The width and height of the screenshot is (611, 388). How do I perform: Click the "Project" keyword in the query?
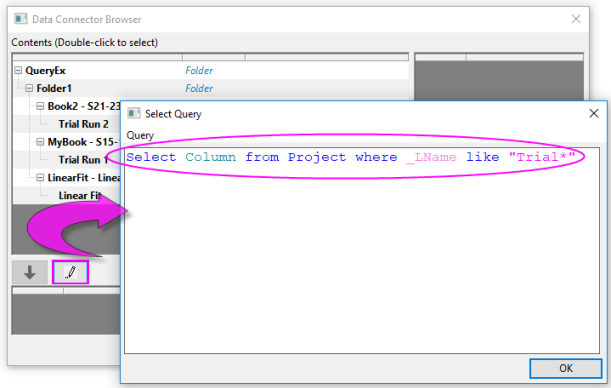[317, 157]
